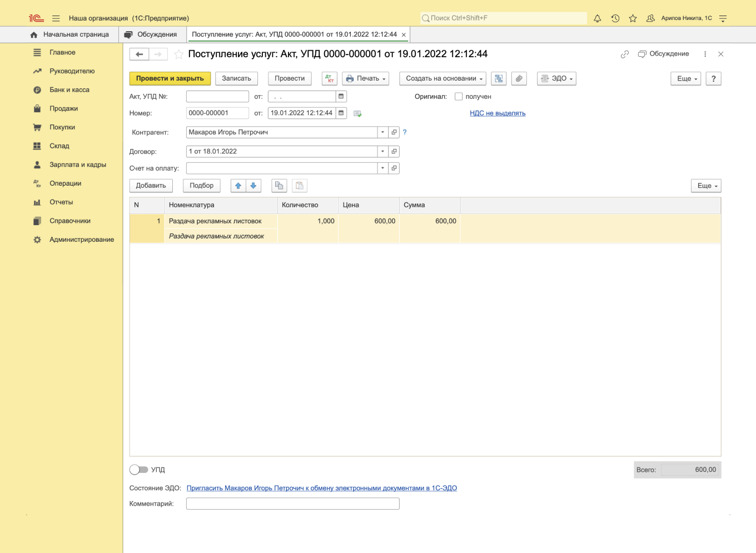The height and width of the screenshot is (553, 756).
Task: Click the Дт/Кт postings icon in toolbar
Action: pyautogui.click(x=330, y=78)
